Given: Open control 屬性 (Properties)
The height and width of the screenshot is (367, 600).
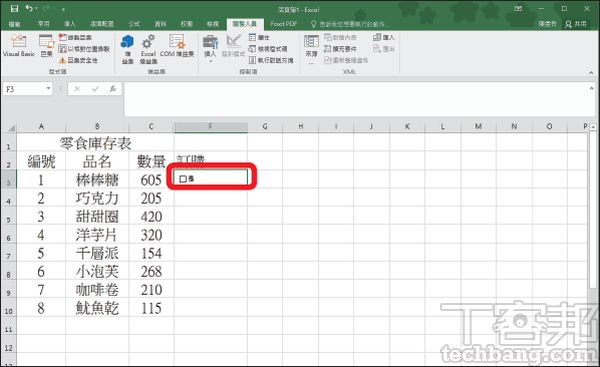Looking at the screenshot, I should click(x=259, y=38).
